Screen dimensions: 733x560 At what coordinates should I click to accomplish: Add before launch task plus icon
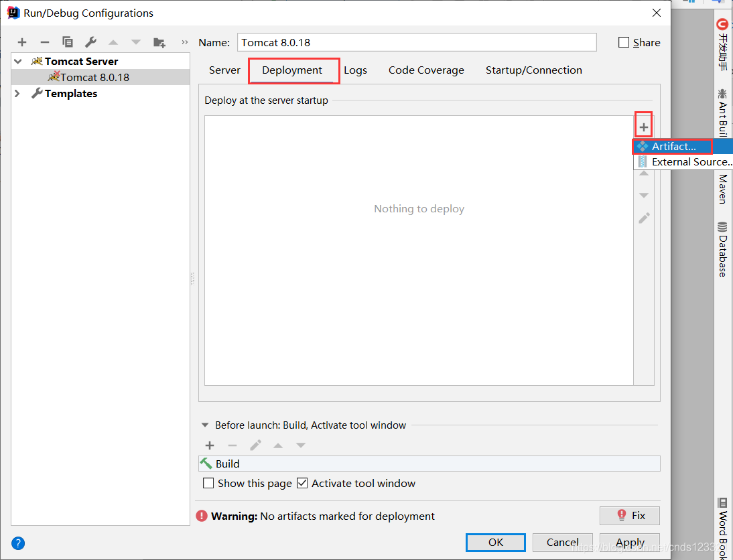pyautogui.click(x=210, y=445)
